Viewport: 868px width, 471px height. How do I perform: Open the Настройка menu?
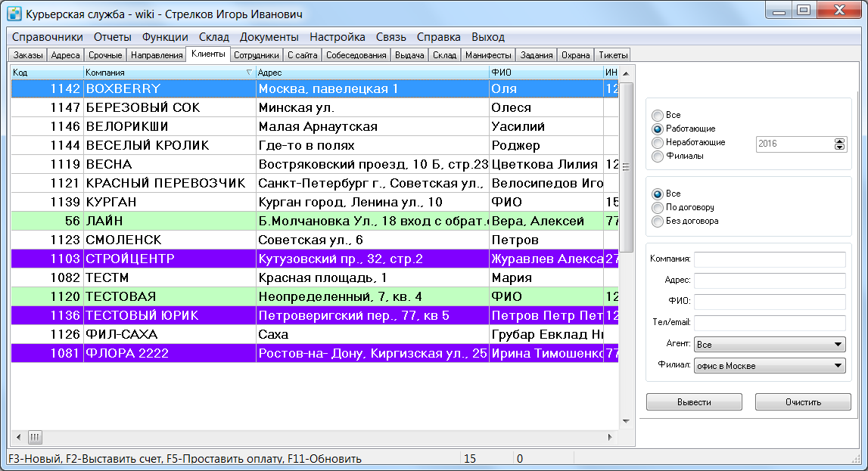point(337,37)
